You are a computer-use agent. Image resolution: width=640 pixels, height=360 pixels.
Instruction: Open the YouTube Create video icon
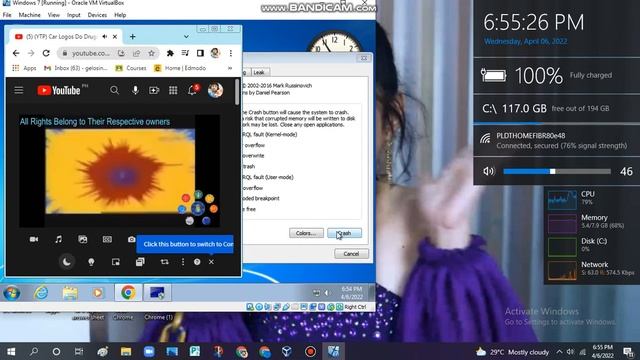(154, 90)
